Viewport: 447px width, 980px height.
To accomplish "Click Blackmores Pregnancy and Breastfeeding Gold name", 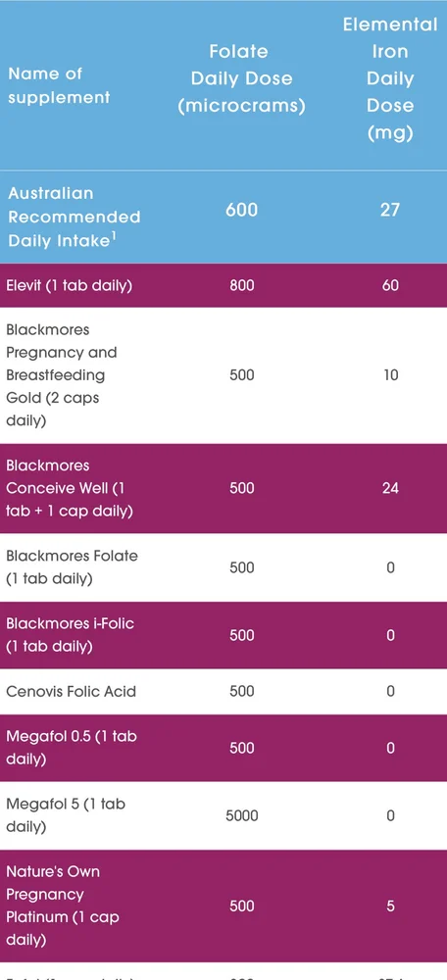I will (x=62, y=375).
